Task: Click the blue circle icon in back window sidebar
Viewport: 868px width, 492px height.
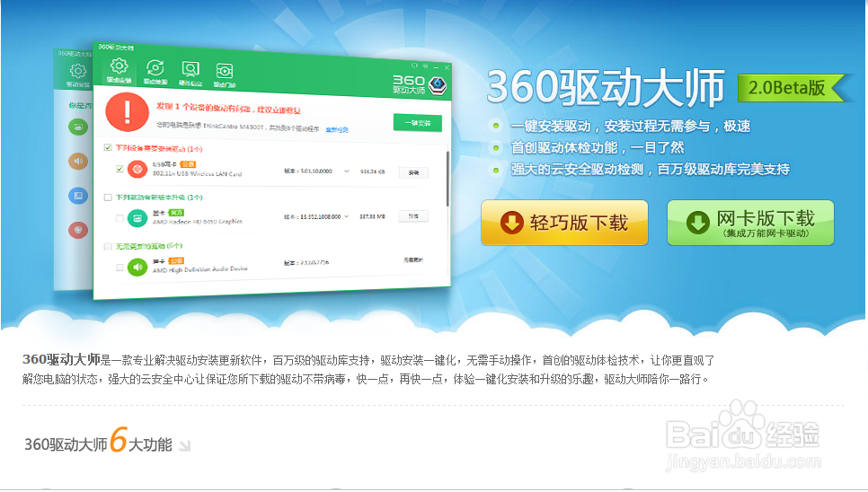Action: [78, 195]
